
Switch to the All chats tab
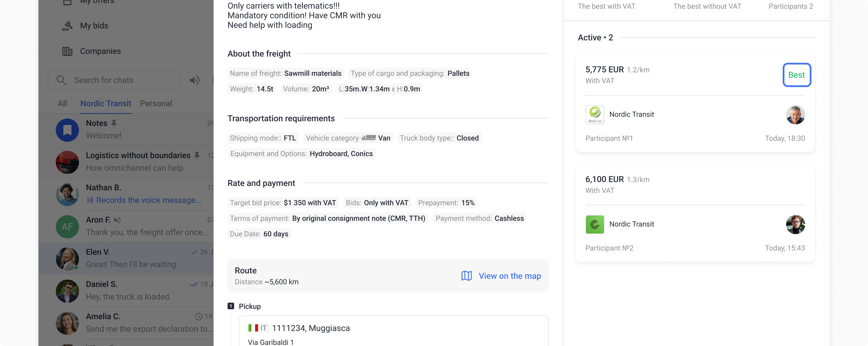[x=62, y=103]
